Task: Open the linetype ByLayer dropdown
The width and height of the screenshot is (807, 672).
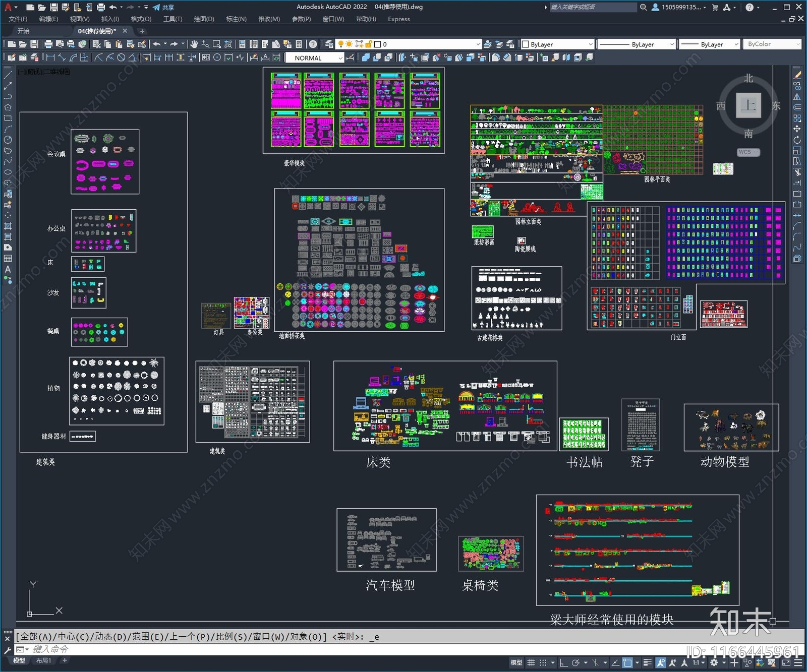Action: [636, 44]
